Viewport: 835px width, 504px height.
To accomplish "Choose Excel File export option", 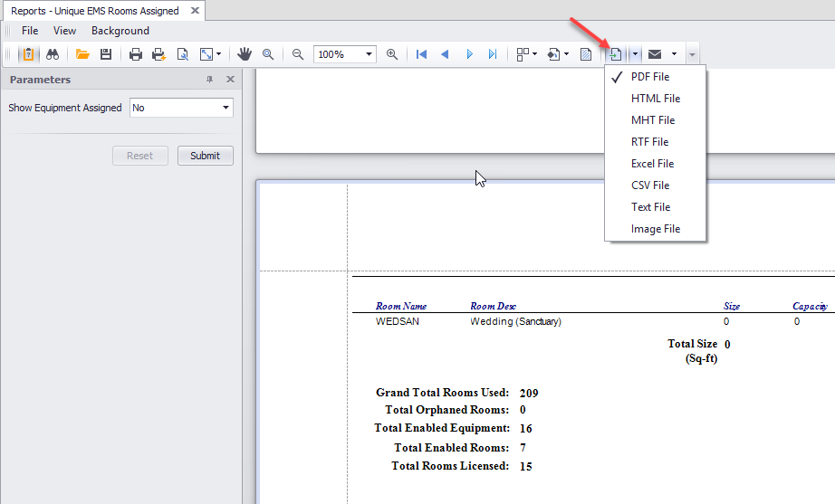I will [x=655, y=164].
